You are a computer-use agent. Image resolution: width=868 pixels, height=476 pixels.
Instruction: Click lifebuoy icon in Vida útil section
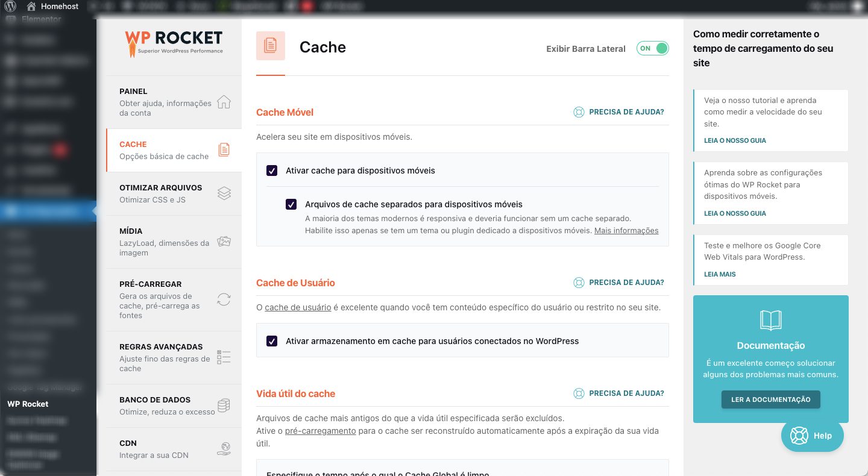click(x=579, y=393)
